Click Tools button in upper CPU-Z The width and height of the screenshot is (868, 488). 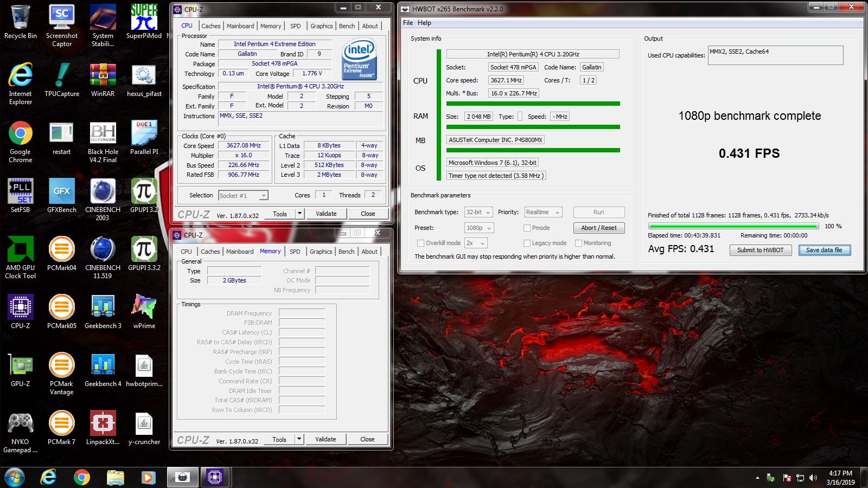click(280, 214)
